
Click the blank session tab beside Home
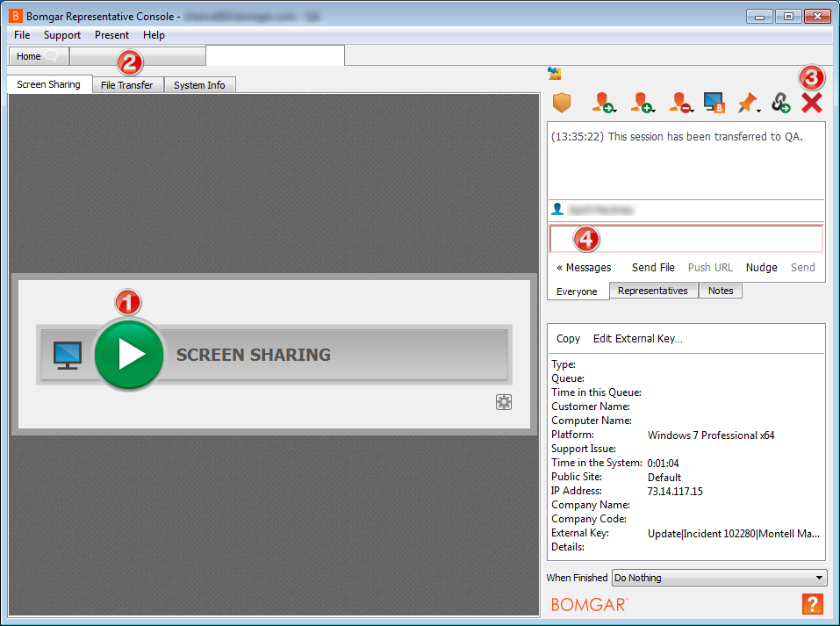pyautogui.click(x=138, y=56)
